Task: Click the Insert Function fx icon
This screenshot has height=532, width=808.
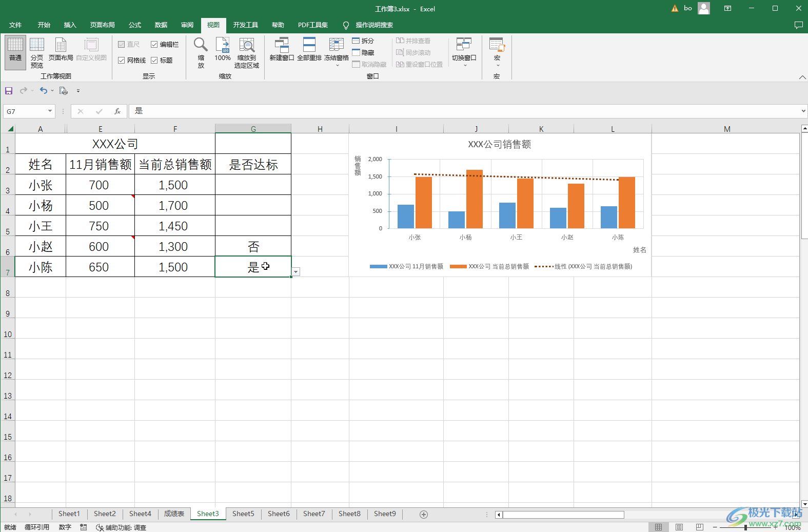Action: [117, 111]
